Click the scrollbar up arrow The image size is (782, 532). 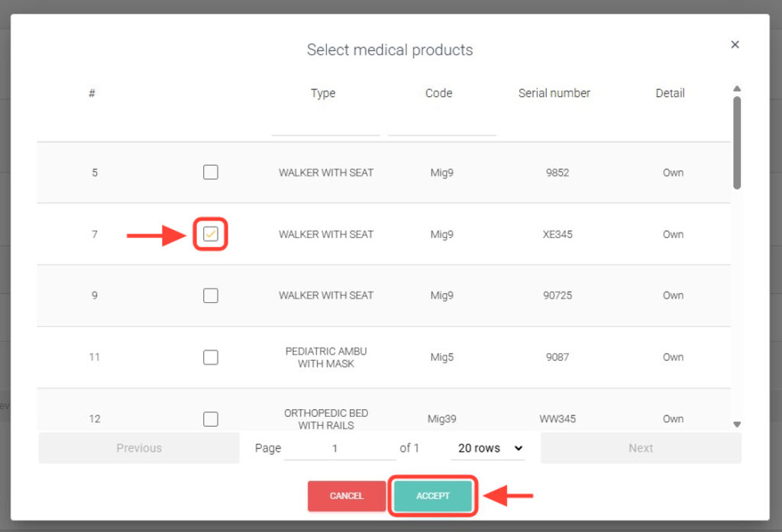point(737,89)
